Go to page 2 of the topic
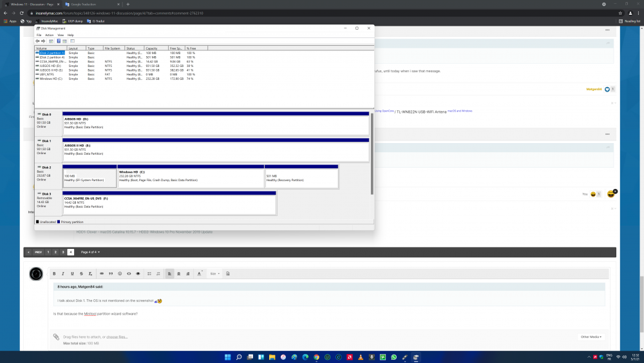 pos(55,252)
